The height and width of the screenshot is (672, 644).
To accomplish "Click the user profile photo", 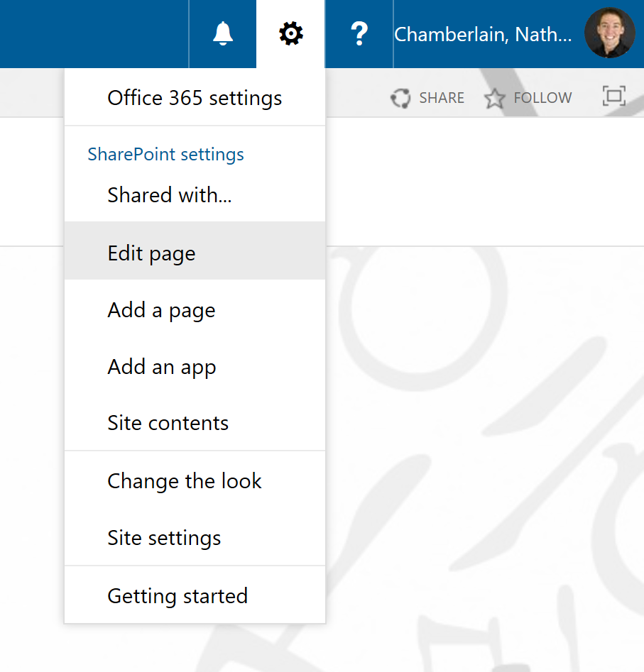I will pos(609,33).
